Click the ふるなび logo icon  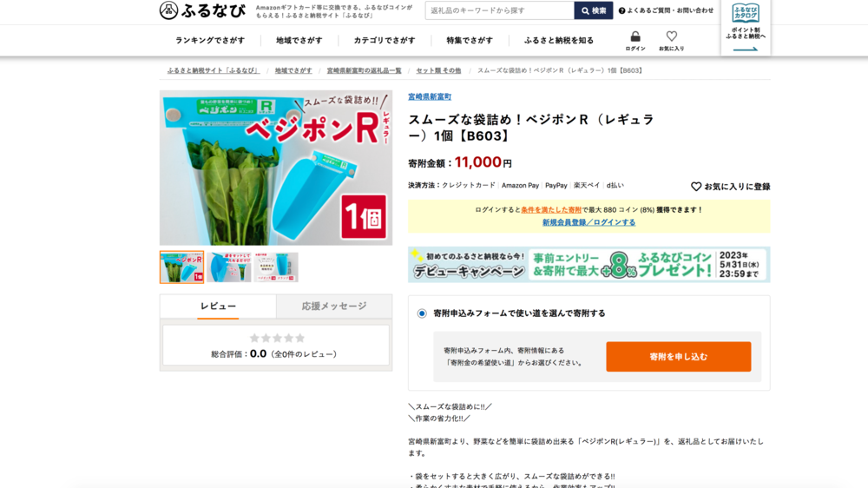(x=169, y=10)
